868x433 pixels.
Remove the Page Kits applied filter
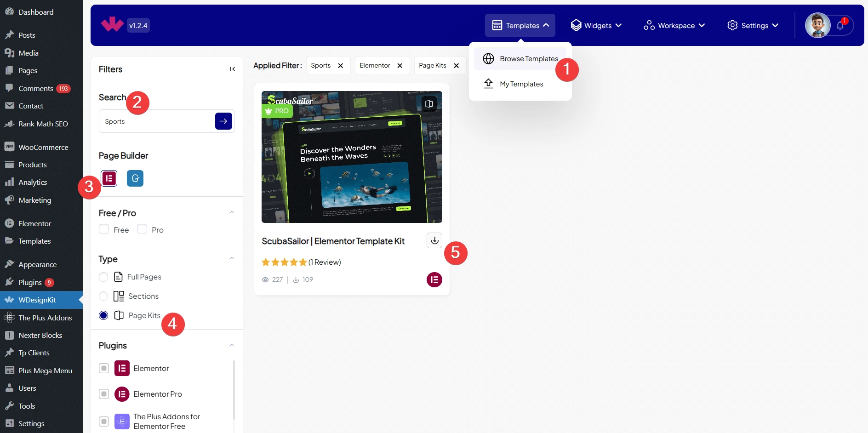pos(457,66)
